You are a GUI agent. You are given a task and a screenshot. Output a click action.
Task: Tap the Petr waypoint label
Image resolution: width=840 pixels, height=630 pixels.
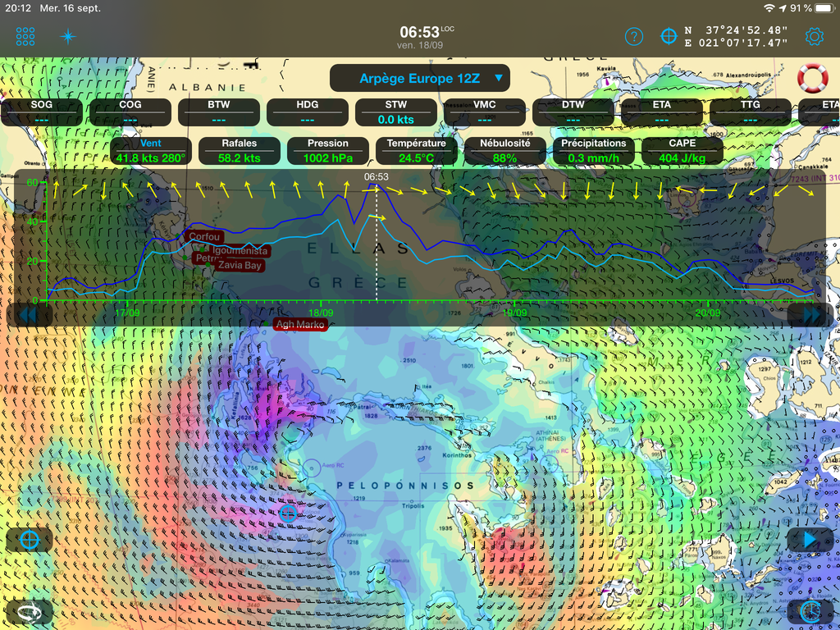tap(204, 258)
